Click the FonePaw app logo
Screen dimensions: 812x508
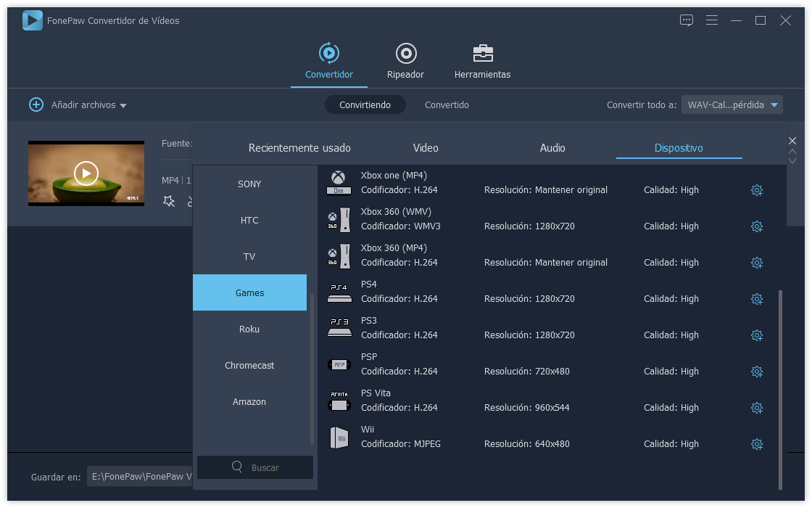tap(32, 21)
